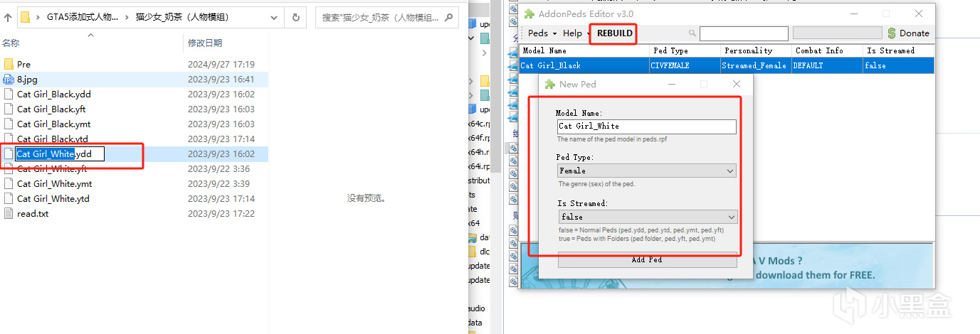
Task: Click the Combat Info column header
Action: tap(827, 51)
